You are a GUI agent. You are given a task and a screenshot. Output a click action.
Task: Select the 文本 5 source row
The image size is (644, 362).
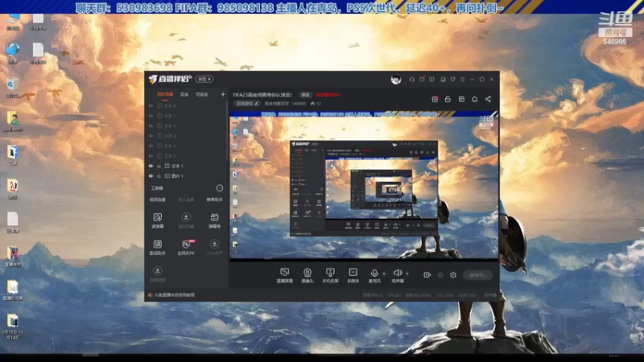[x=187, y=126]
